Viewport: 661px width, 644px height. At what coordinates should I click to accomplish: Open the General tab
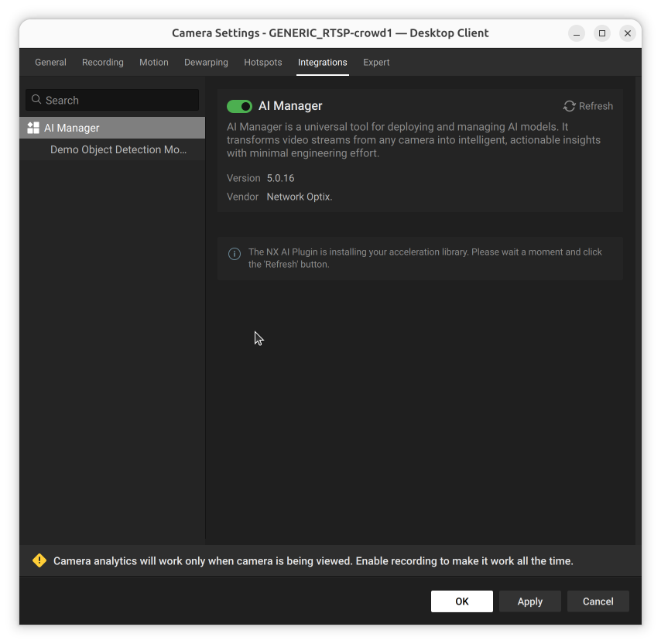(50, 63)
